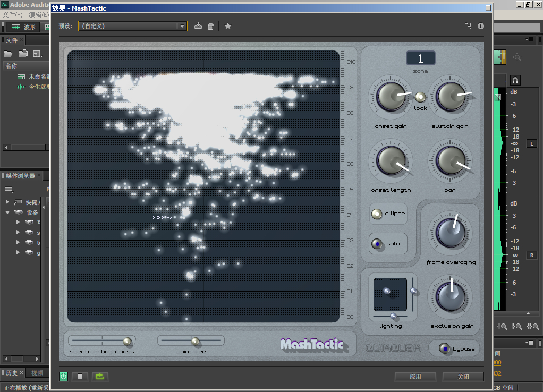Click import file icon in Files panel

pyautogui.click(x=23, y=53)
